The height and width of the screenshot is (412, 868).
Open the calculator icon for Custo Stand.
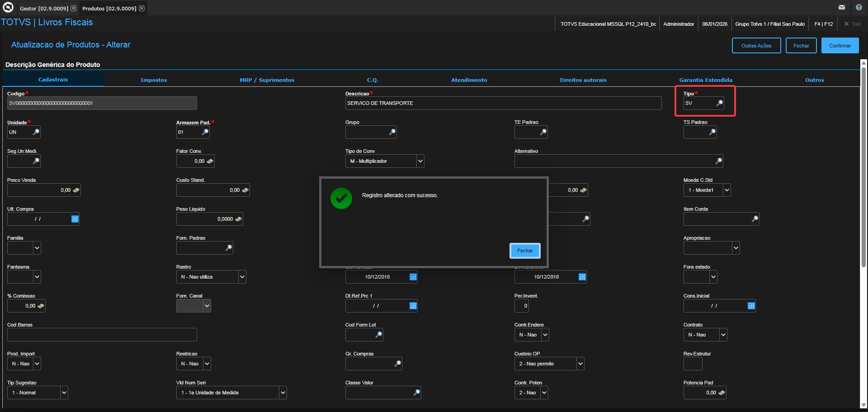tap(245, 190)
